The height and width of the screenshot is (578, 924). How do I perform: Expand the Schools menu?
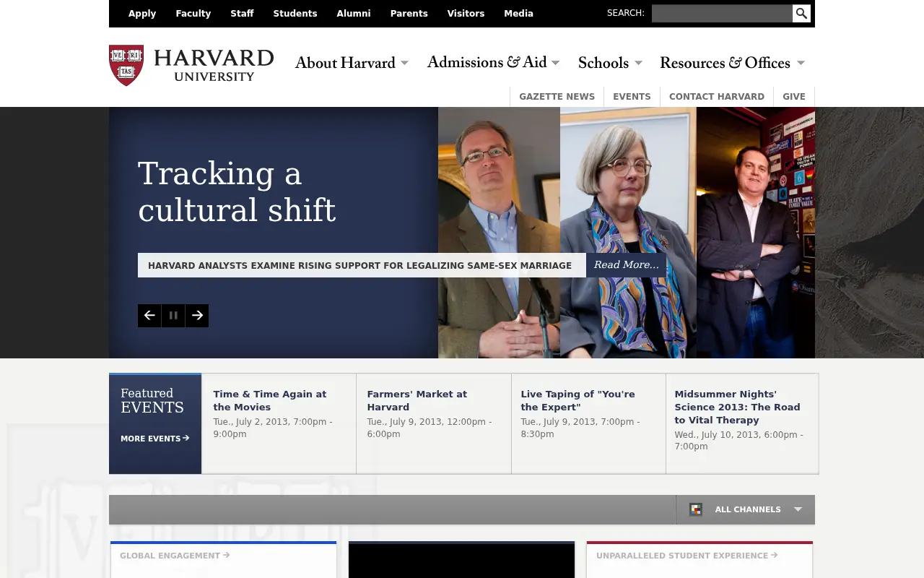pos(610,63)
